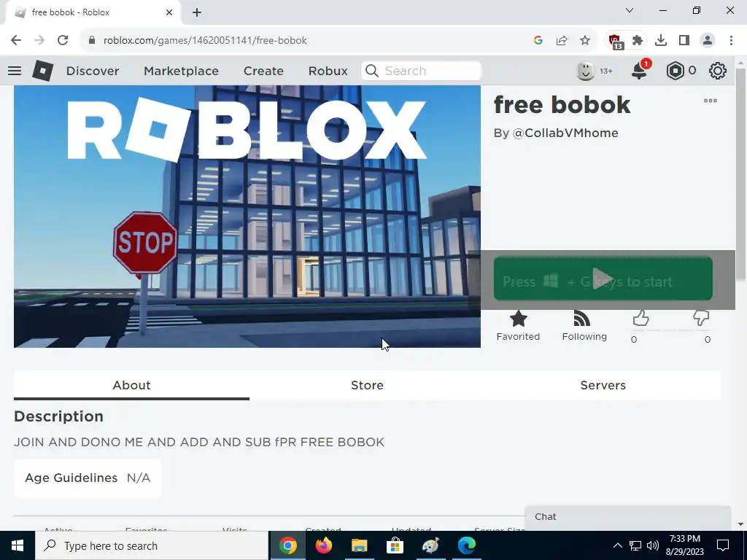Open Microsoft Store from the taskbar

(395, 545)
